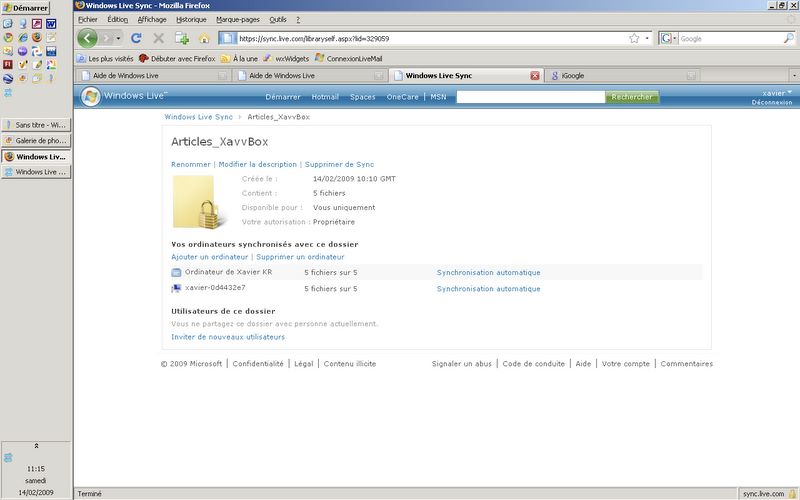This screenshot has height=500, width=800.
Task: Open the Fichier menu
Action: (88, 19)
